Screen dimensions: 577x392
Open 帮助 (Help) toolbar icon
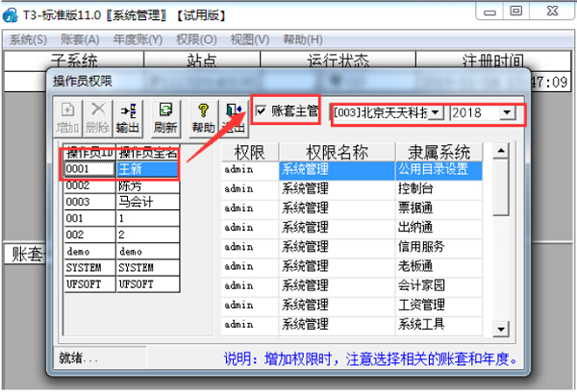coord(203,118)
